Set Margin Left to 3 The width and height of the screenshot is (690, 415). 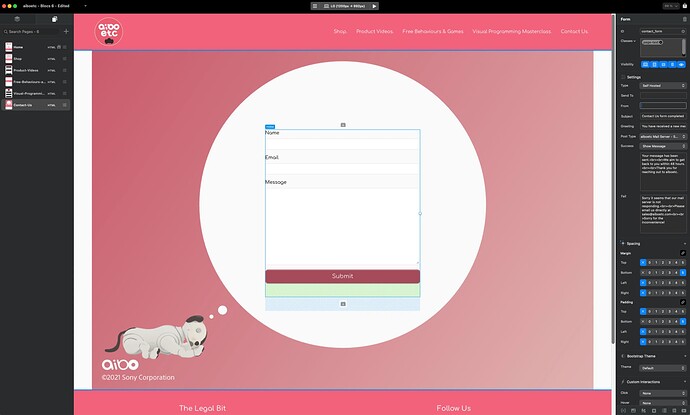[x=670, y=283]
